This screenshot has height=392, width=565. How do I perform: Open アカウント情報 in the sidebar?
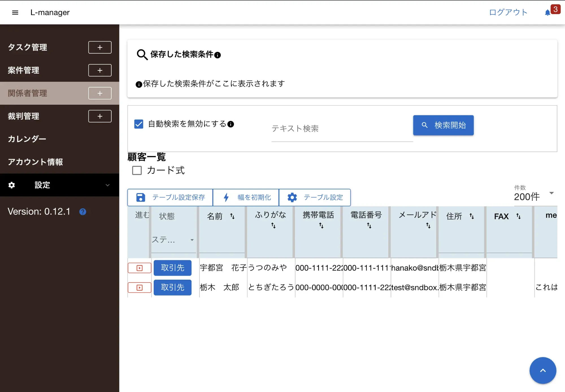point(35,162)
